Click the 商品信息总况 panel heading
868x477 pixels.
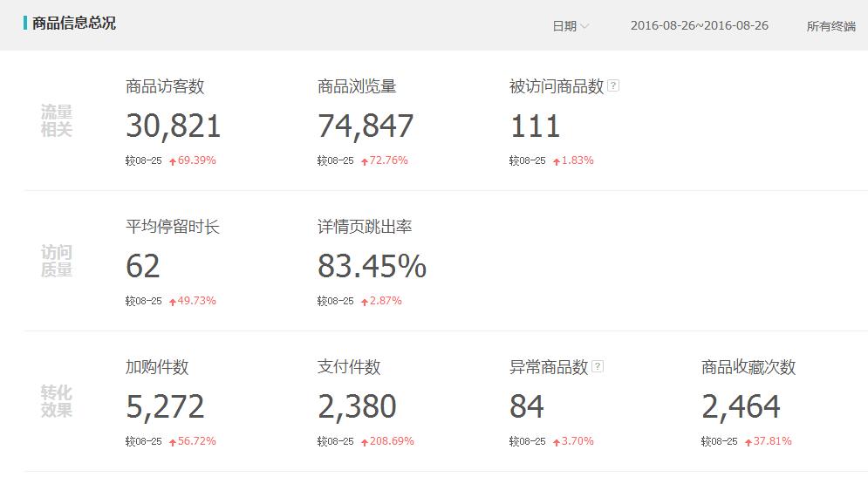pos(73,24)
